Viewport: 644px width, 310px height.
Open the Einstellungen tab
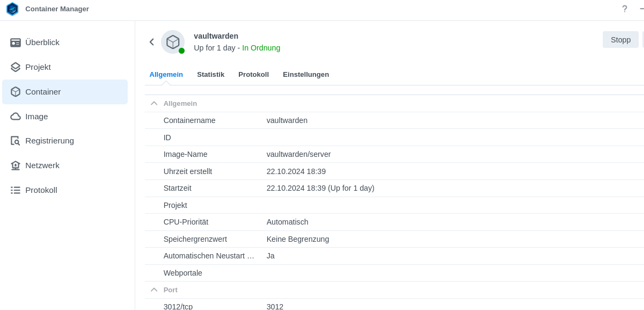[x=306, y=75]
